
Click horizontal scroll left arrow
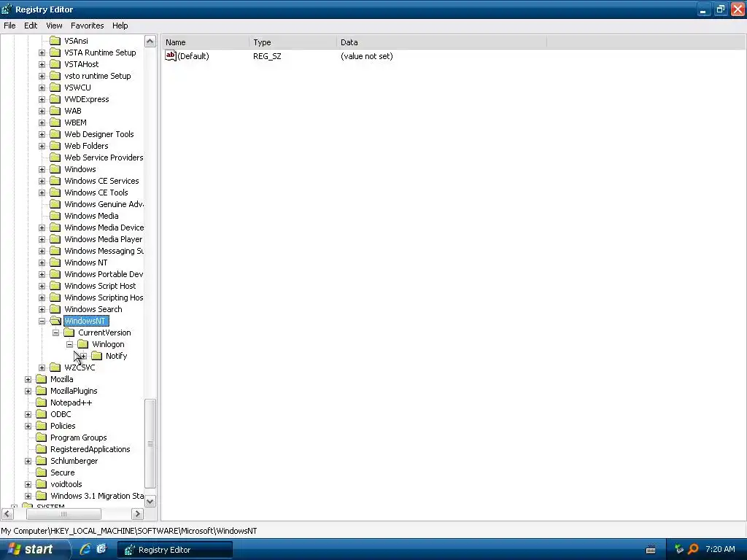point(7,514)
